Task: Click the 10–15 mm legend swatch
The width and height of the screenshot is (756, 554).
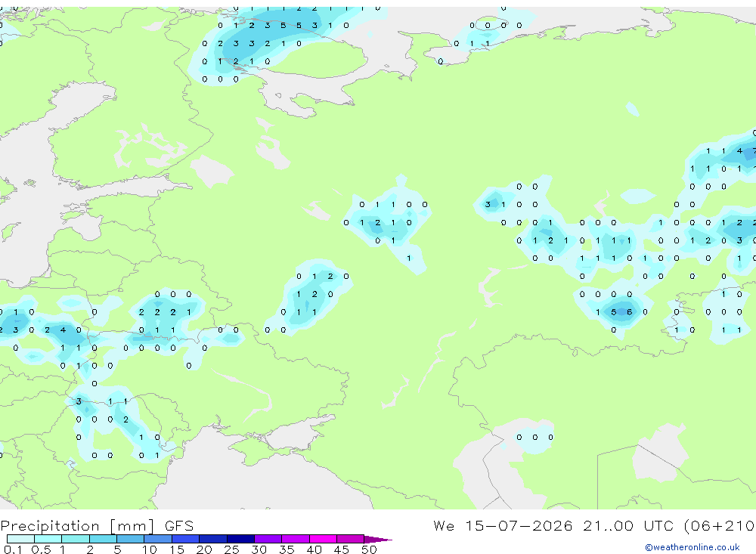Action: (158, 539)
